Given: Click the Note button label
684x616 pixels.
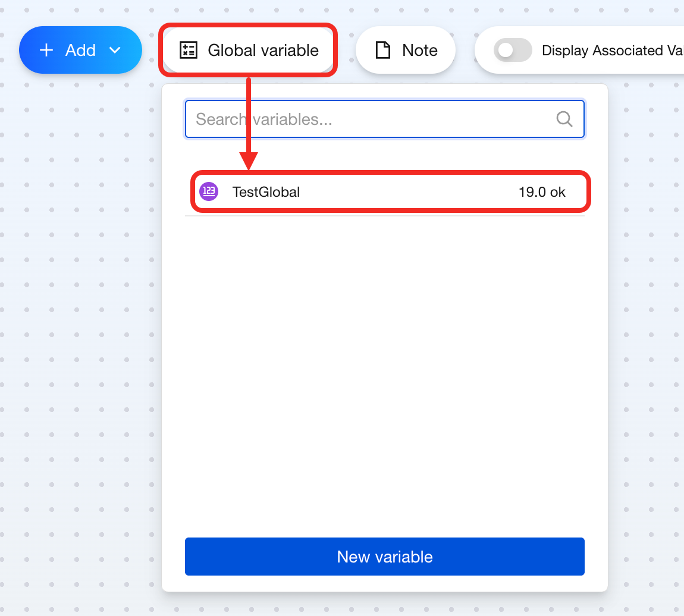Looking at the screenshot, I should pyautogui.click(x=419, y=51).
